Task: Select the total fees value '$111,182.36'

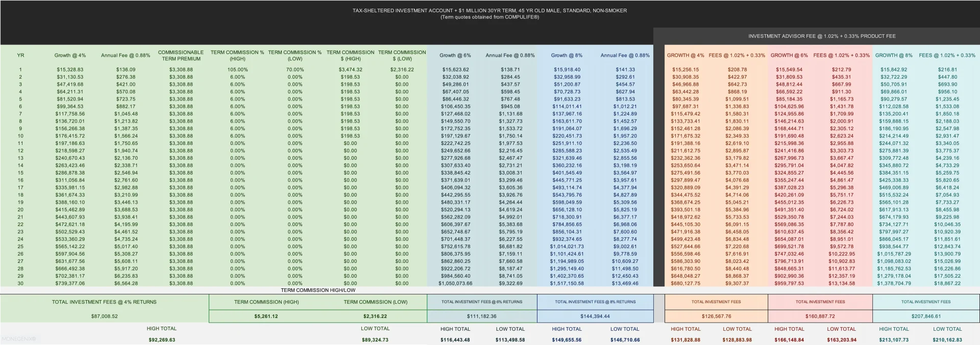Action: [482, 316]
